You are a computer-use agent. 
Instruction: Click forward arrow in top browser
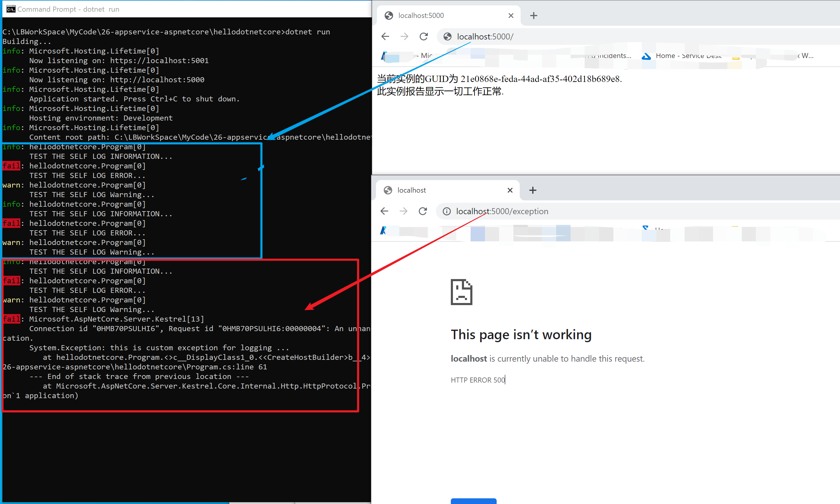click(x=404, y=36)
